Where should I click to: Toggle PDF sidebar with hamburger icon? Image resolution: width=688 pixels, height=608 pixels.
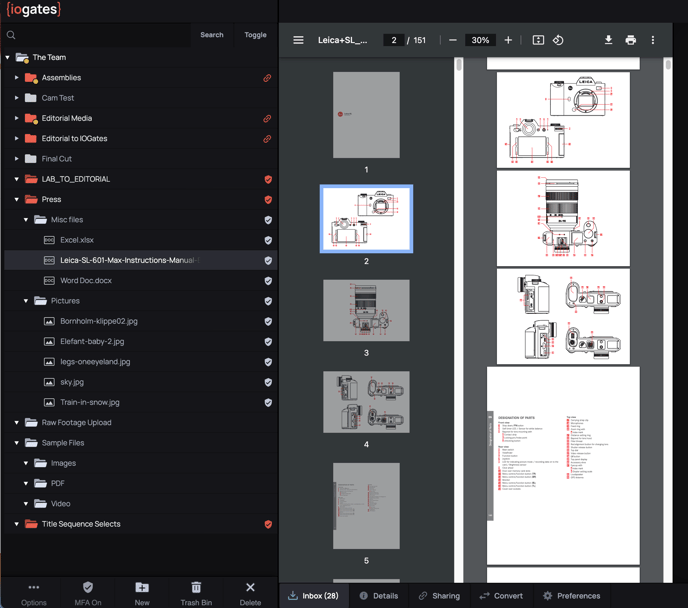298,40
